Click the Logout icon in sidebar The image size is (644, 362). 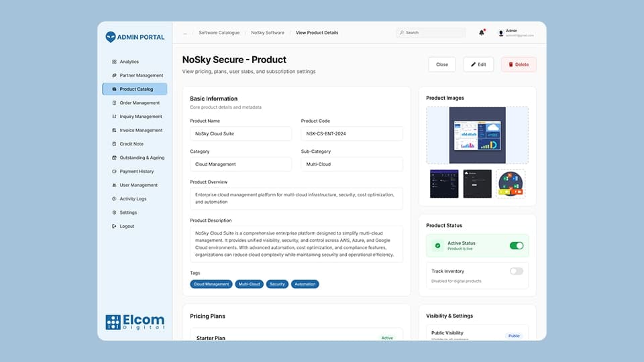[x=114, y=227]
